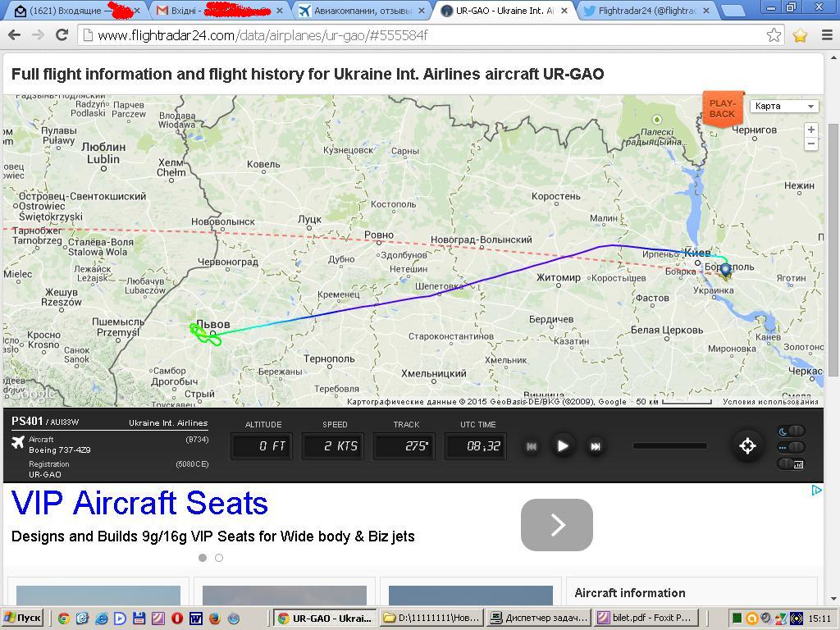Click the ad's gray next arrow button

coord(556,525)
